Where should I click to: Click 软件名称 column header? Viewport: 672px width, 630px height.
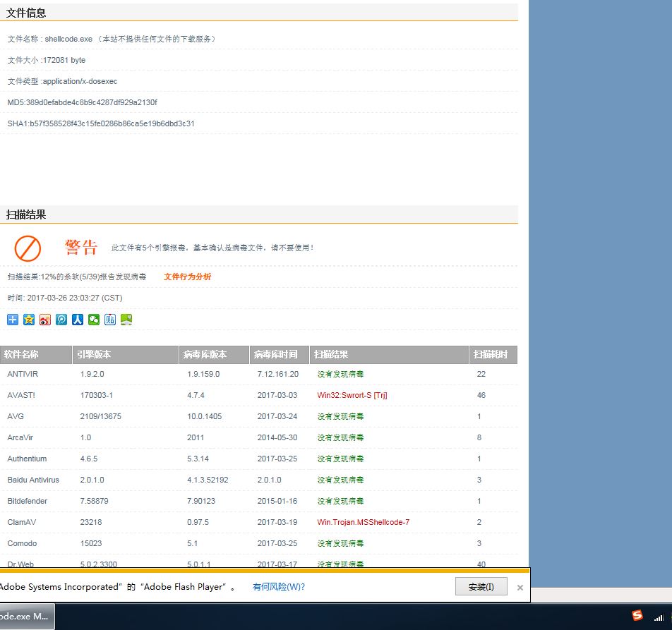tap(35, 355)
